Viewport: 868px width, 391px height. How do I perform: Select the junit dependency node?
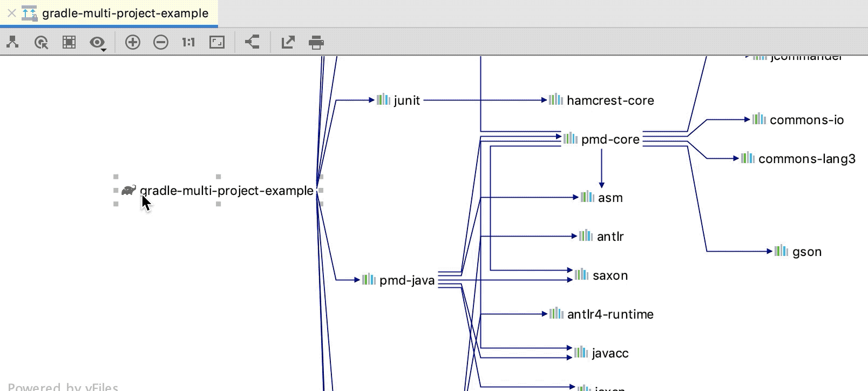[406, 100]
